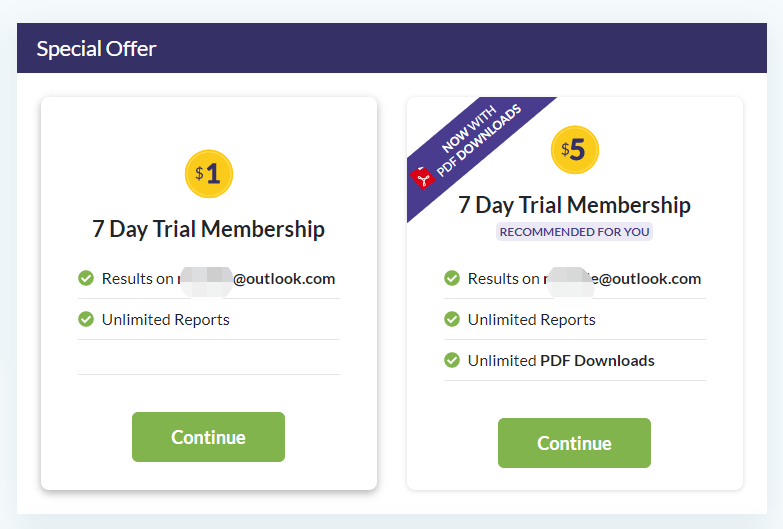This screenshot has height=529, width=783.
Task: Click the outlook.com email text in the $1 plan
Action: (x=256, y=279)
